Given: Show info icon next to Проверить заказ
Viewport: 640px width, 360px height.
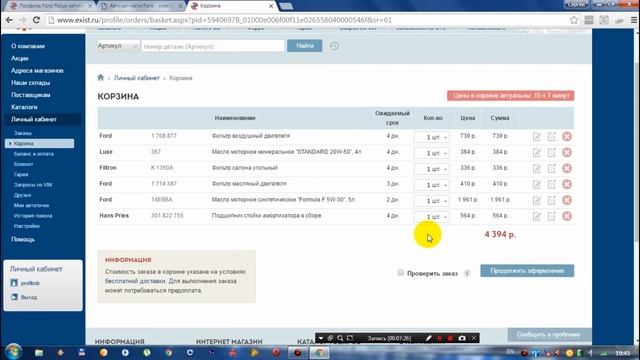Looking at the screenshot, I should click(x=467, y=273).
